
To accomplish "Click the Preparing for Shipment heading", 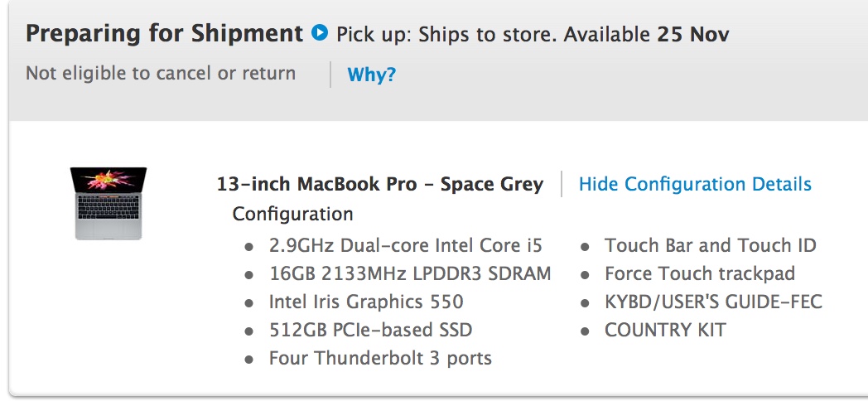I will [165, 34].
